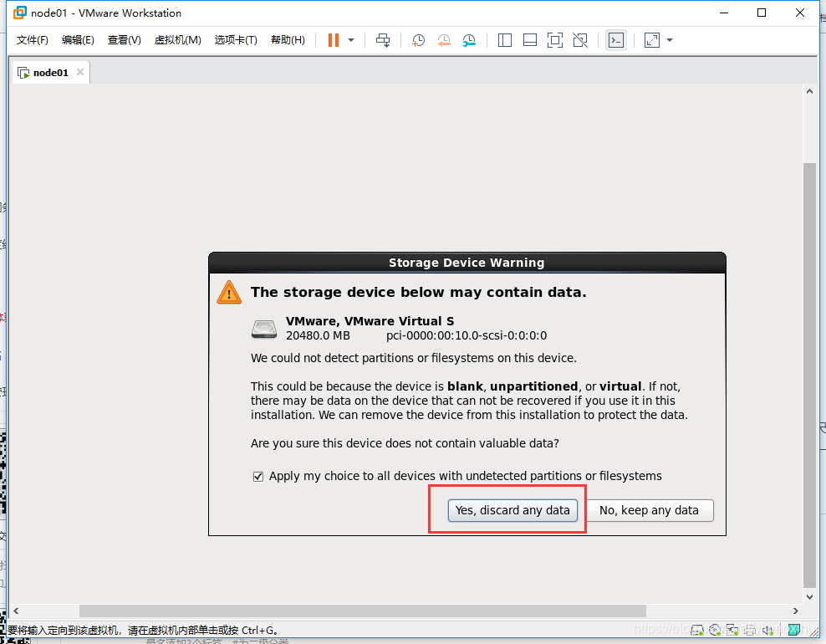The image size is (826, 644).
Task: Toggle the library sidebar panel icon
Action: pyautogui.click(x=505, y=40)
